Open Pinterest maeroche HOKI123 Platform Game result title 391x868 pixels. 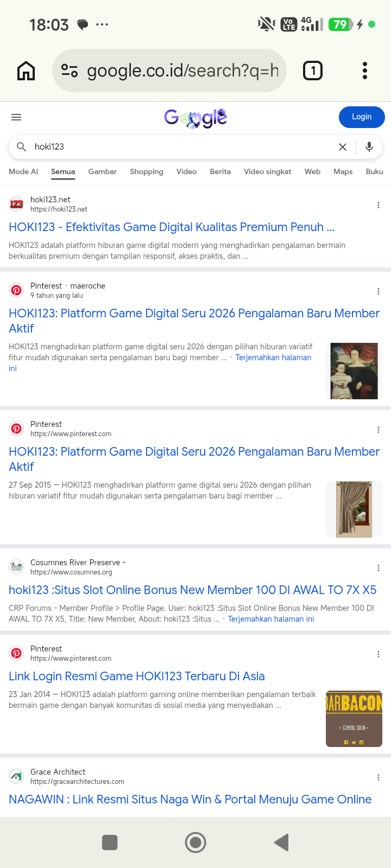194,321
